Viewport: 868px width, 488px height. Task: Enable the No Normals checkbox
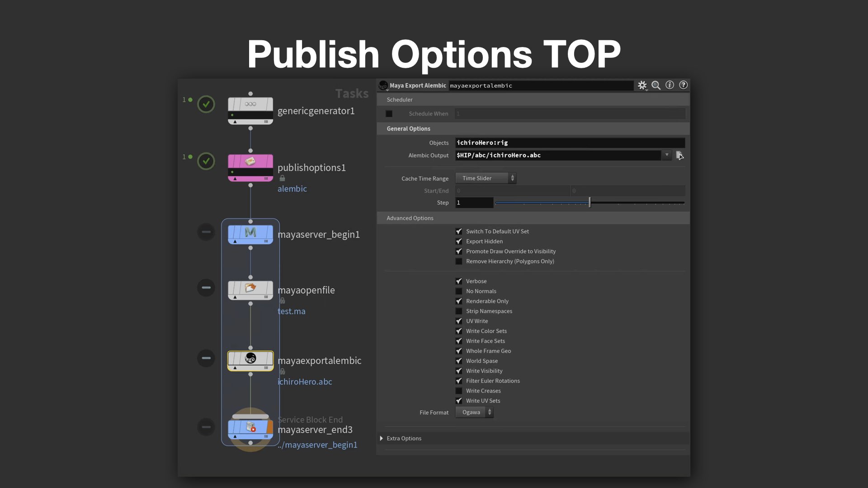pos(459,291)
